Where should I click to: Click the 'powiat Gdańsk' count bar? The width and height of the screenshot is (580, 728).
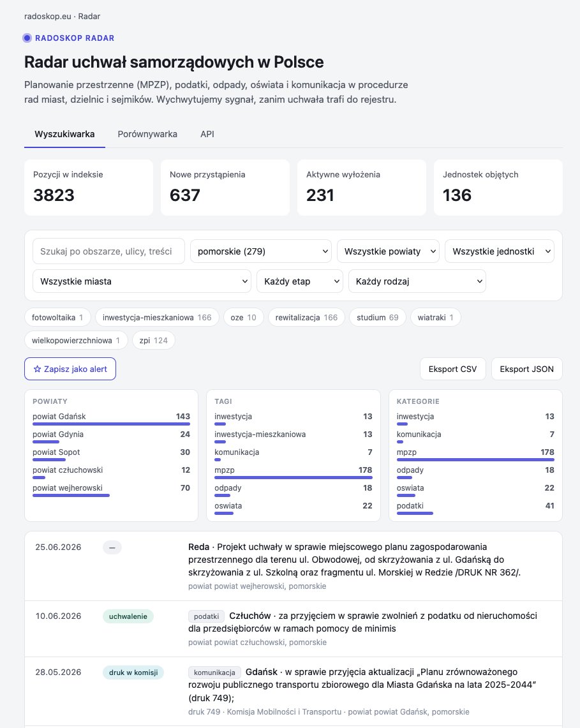click(x=112, y=424)
